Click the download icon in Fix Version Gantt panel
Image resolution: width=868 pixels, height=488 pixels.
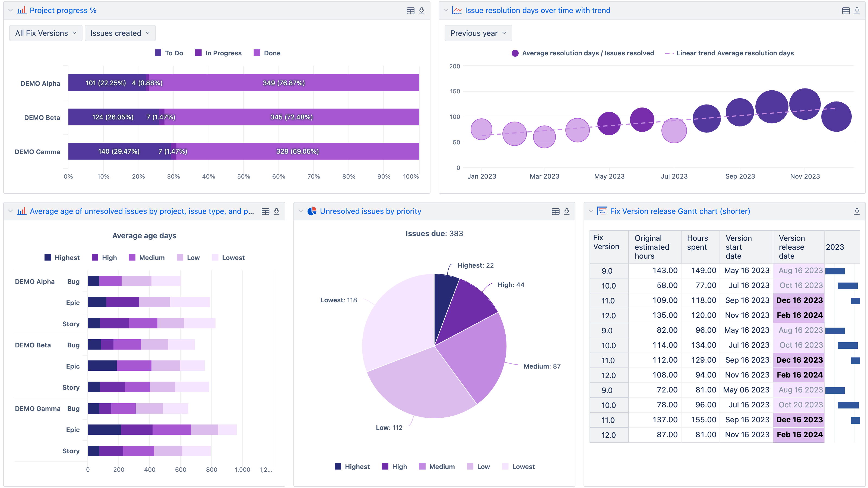(x=857, y=211)
